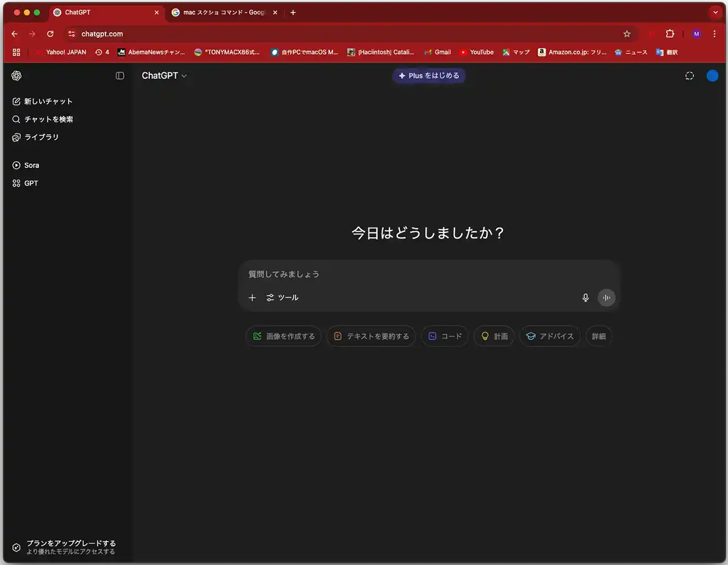This screenshot has width=728, height=565.
Task: Open the Chrome profile M avatar
Action: click(x=696, y=34)
